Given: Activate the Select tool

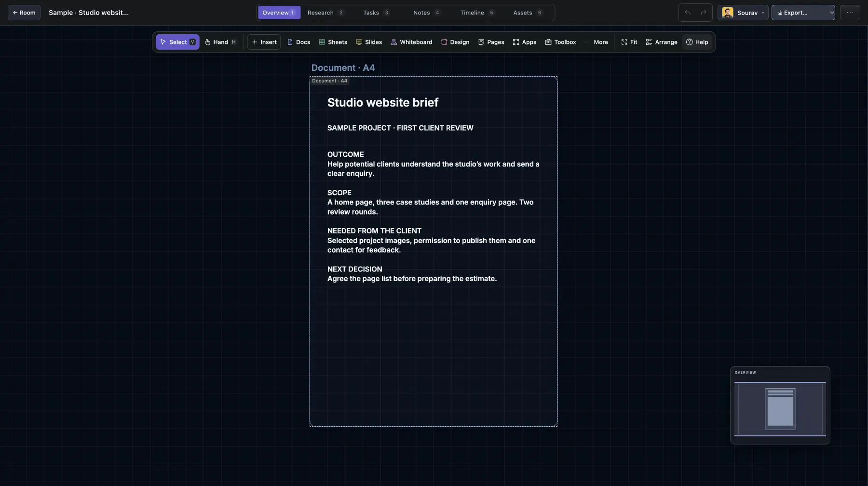Looking at the screenshot, I should click(x=177, y=42).
